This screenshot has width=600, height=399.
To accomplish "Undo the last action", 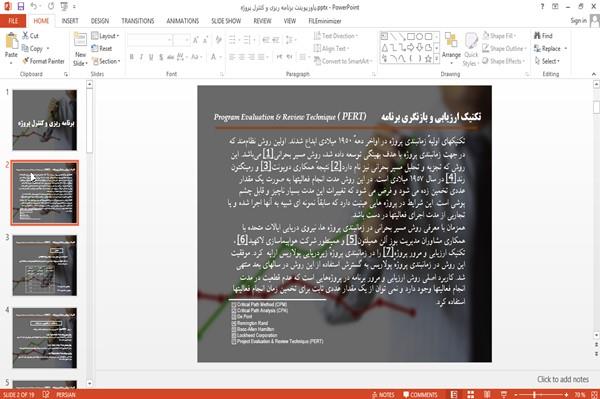I will pyautogui.click(x=33, y=7).
